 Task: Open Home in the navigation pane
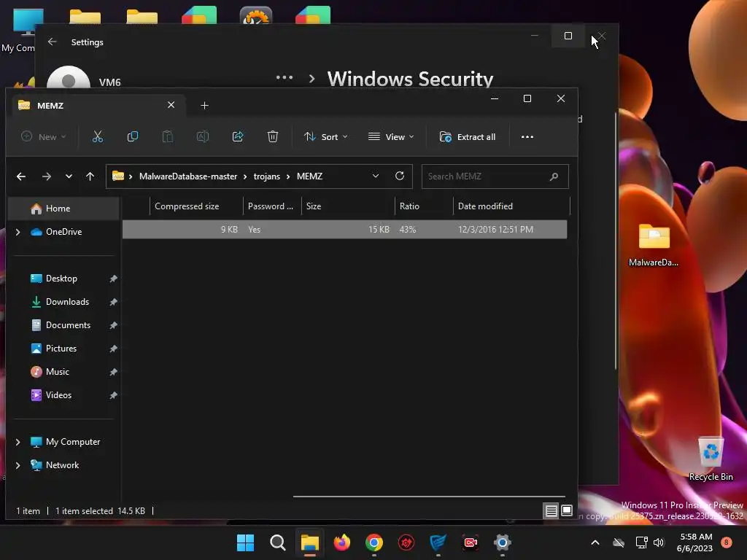coord(63,209)
